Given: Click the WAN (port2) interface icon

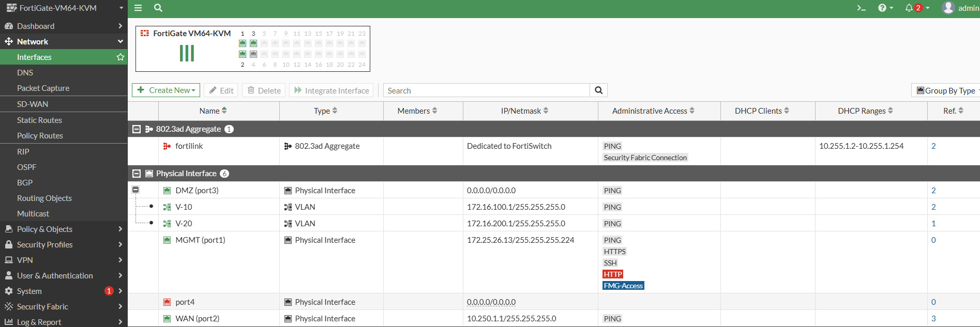Looking at the screenshot, I should click(x=167, y=319).
